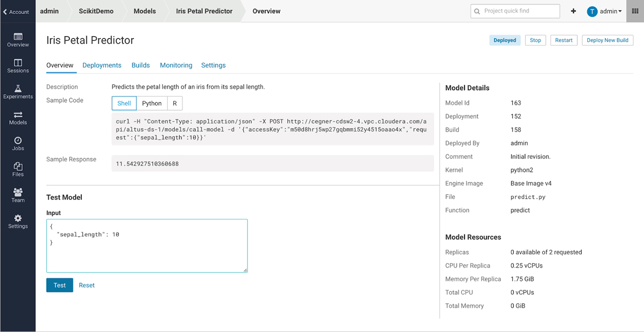Open the Overview sidebar icon

click(x=18, y=36)
